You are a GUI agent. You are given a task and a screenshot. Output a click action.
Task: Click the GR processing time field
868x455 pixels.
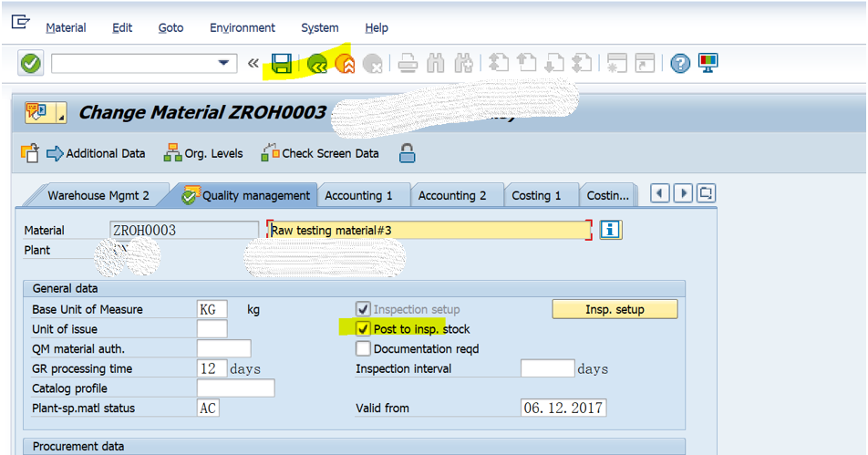click(212, 368)
